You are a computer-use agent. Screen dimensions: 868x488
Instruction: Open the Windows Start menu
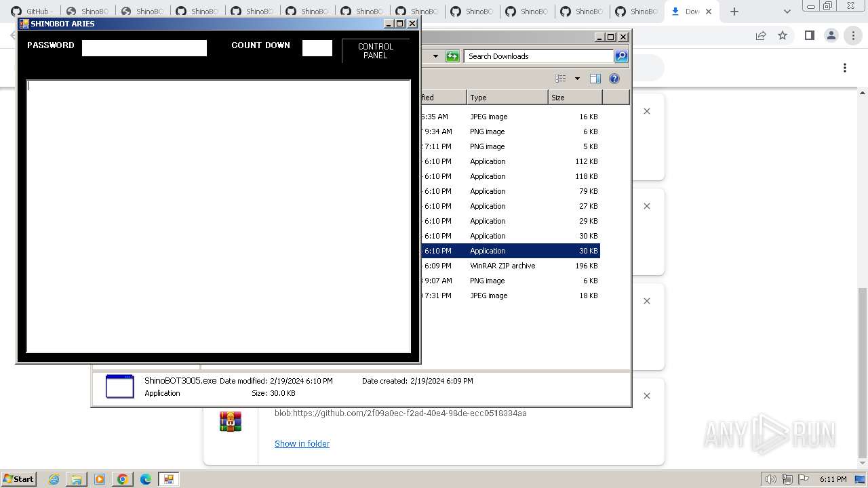[18, 479]
